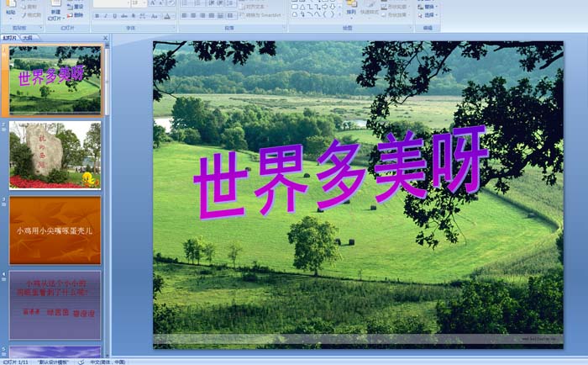Select the down arrow shape
The height and width of the screenshot is (365, 588).
[333, 7]
